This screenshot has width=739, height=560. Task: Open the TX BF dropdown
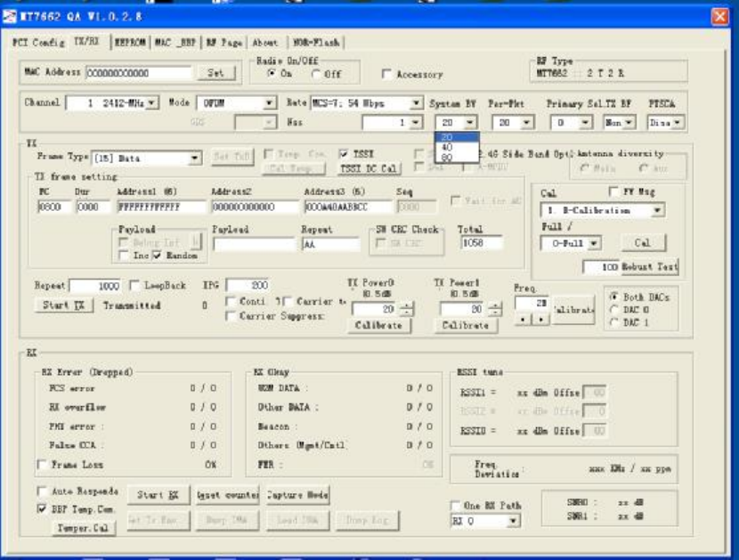[x=629, y=123]
